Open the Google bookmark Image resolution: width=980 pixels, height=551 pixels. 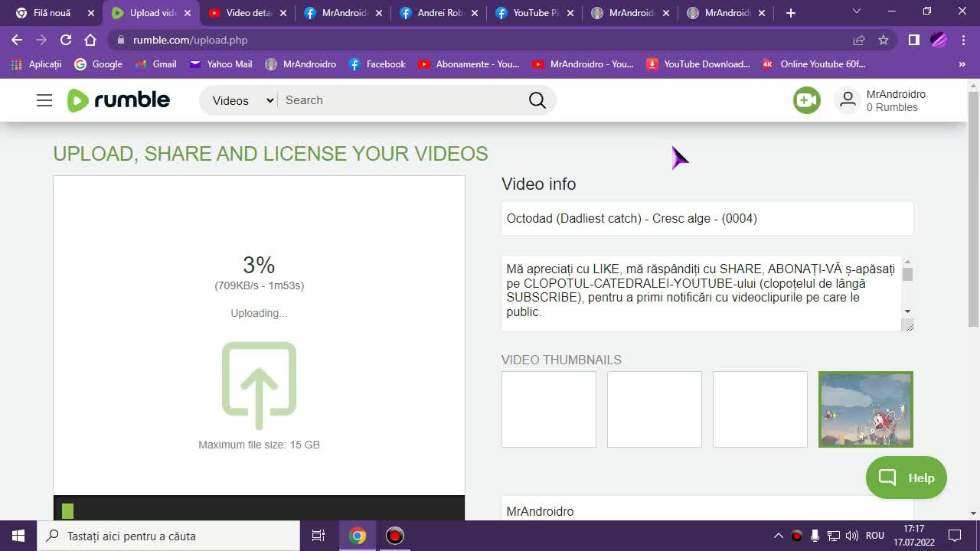pyautogui.click(x=98, y=64)
